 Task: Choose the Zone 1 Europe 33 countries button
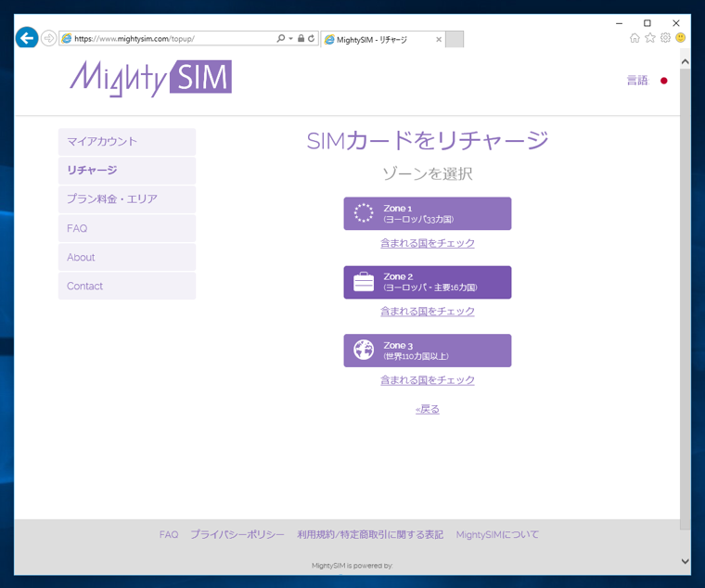pyautogui.click(x=428, y=213)
